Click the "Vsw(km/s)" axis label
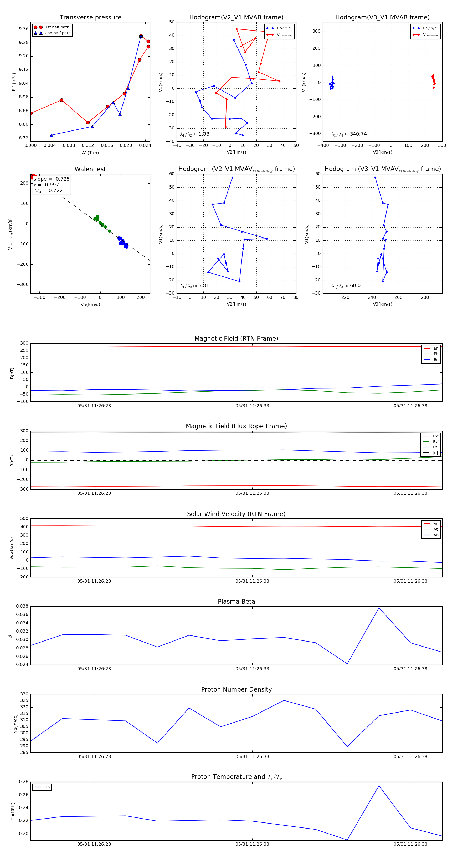Image resolution: width=473 pixels, height=868 pixels. tap(12, 548)
